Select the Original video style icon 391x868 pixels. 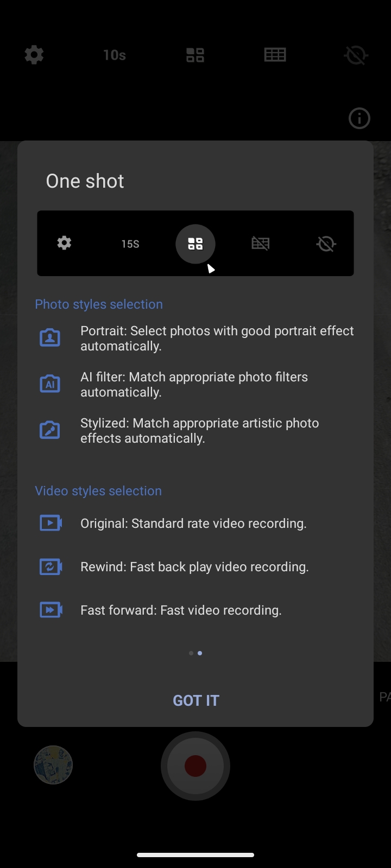(51, 523)
